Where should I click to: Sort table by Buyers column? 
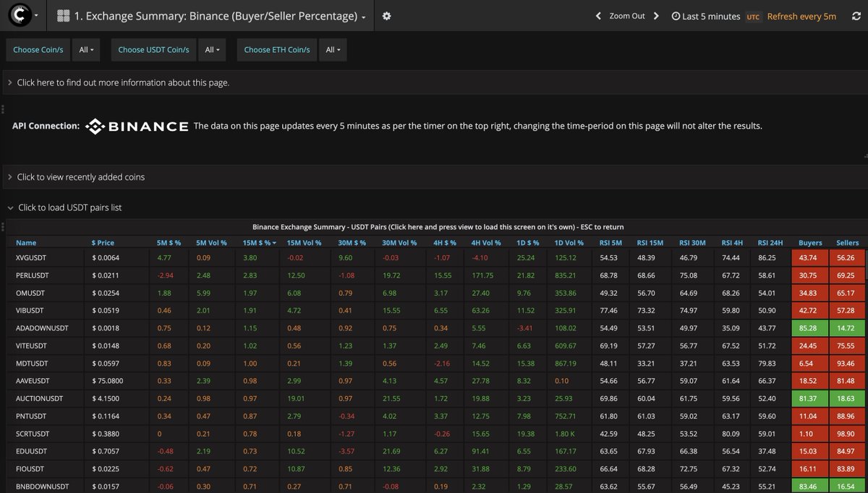click(809, 243)
